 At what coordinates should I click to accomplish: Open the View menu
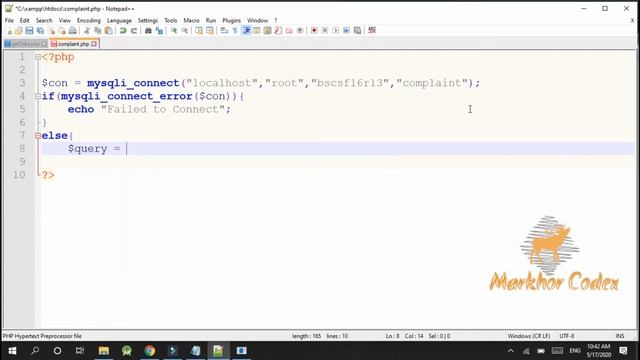[x=64, y=20]
